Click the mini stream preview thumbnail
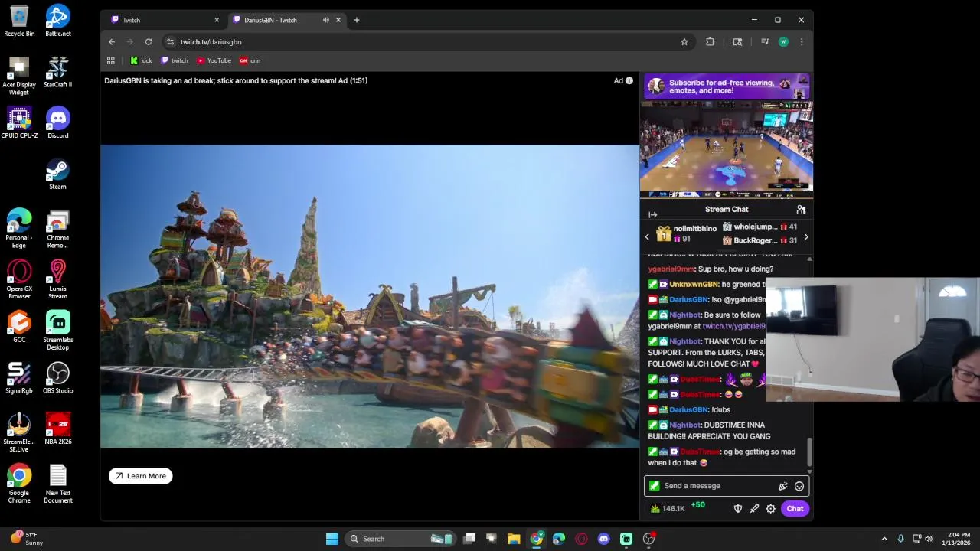The image size is (980, 551). pos(727,148)
